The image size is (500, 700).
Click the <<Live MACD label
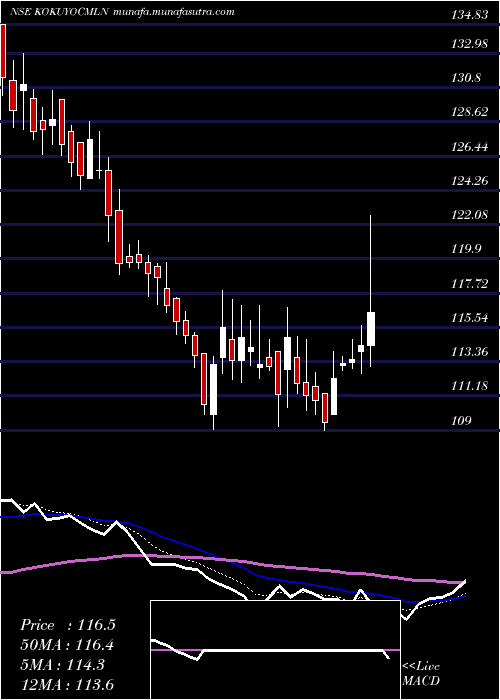[421, 674]
